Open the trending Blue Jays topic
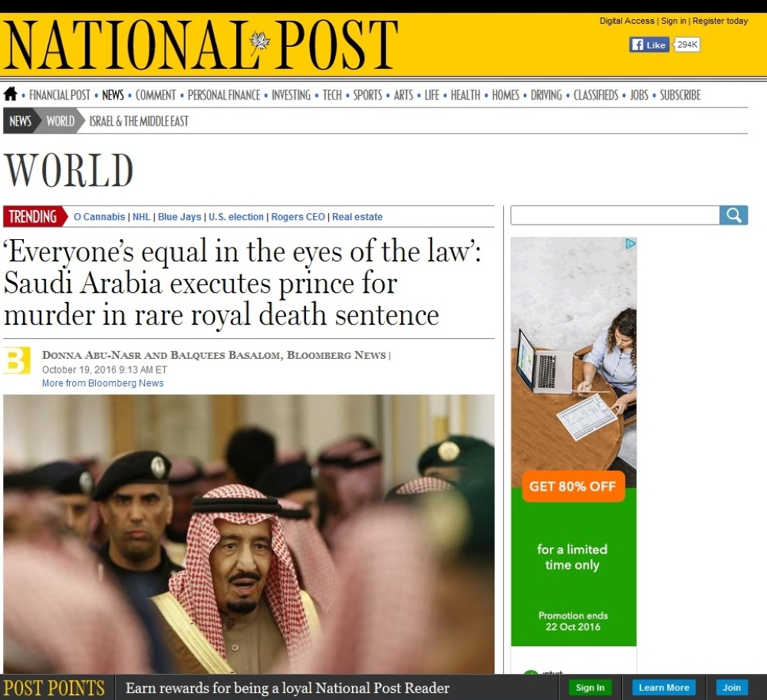The width and height of the screenshot is (767, 700). pyautogui.click(x=179, y=217)
